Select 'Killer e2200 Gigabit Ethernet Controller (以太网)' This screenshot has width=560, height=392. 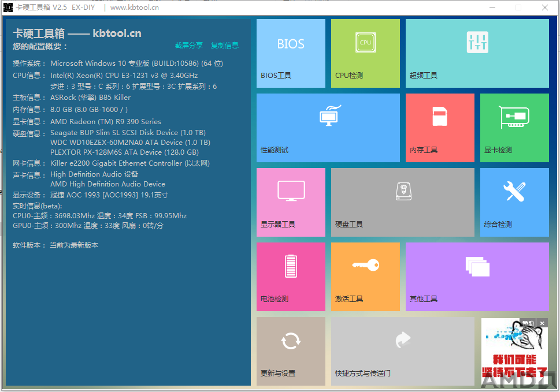coord(130,163)
